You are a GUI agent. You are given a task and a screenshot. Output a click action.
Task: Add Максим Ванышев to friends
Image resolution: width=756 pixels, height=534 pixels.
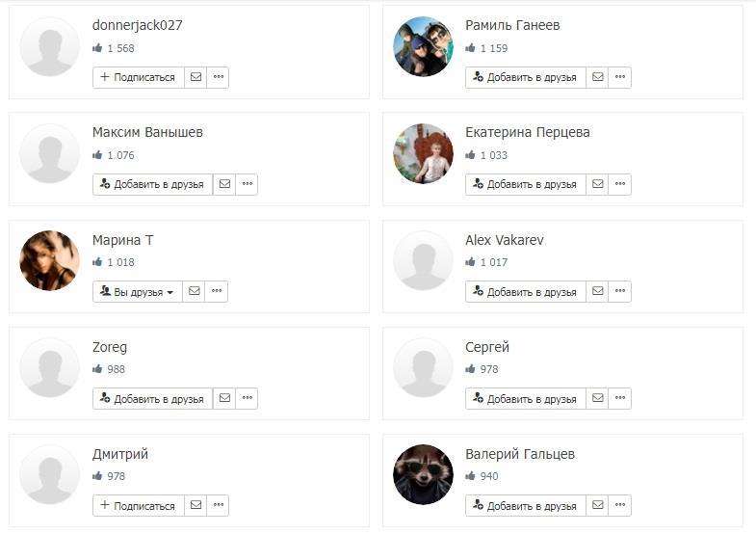153,184
